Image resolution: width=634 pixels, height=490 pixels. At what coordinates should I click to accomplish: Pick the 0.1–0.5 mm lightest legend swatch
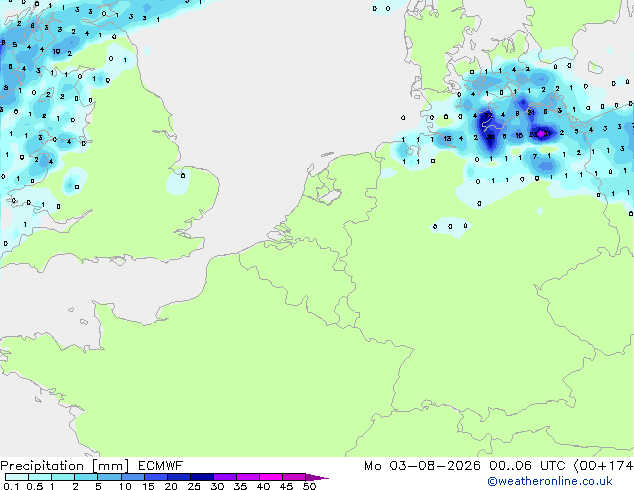pyautogui.click(x=17, y=477)
